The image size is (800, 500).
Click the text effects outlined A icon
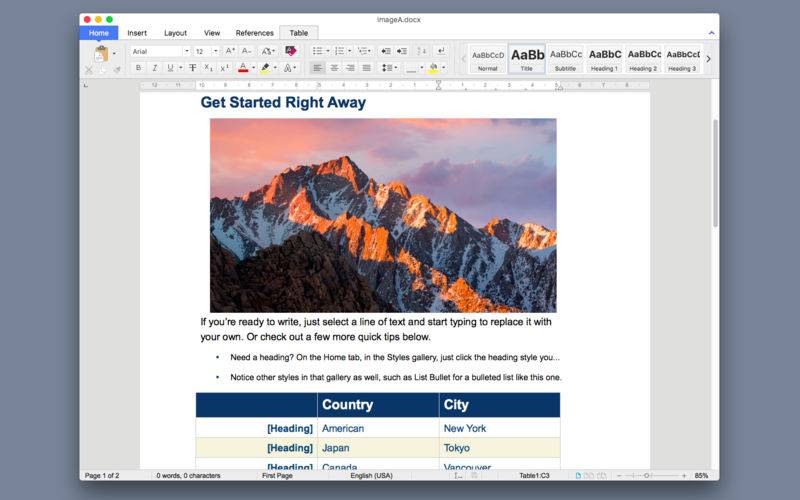click(288, 68)
